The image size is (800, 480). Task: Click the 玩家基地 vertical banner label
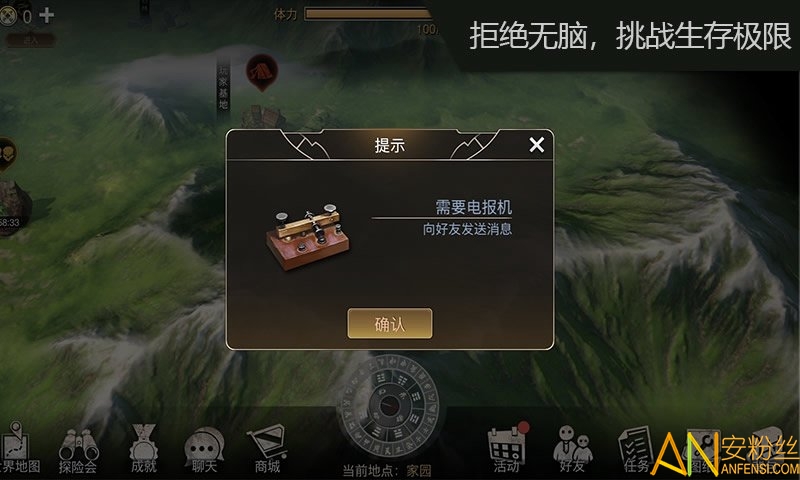pyautogui.click(x=223, y=87)
